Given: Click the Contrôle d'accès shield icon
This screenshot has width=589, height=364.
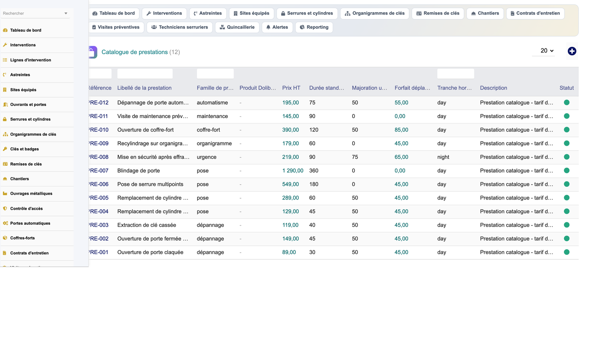Looking at the screenshot, I should [5, 208].
